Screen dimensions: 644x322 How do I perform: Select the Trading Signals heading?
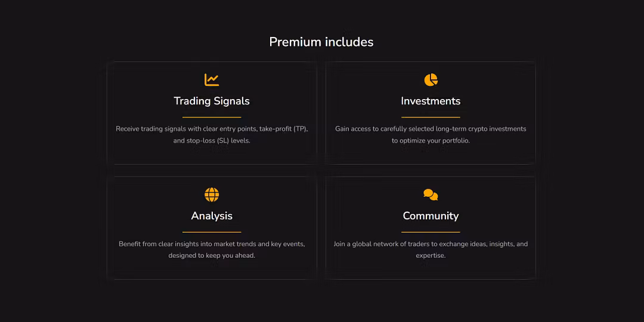pyautogui.click(x=212, y=101)
